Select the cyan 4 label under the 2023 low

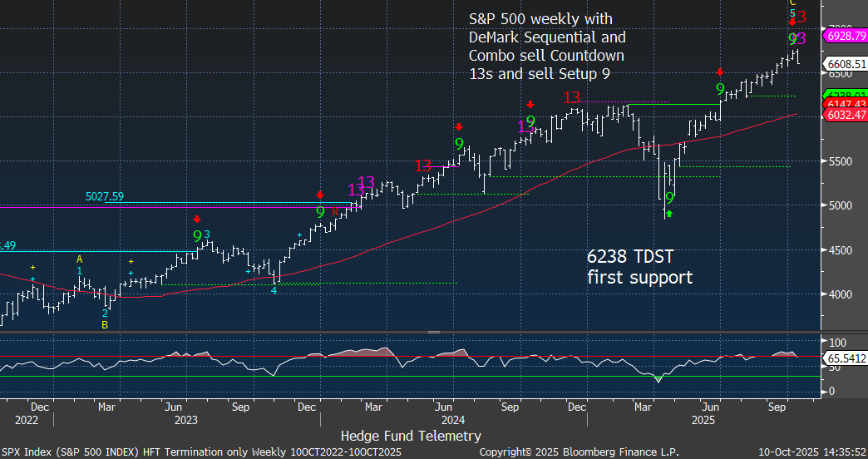(274, 290)
